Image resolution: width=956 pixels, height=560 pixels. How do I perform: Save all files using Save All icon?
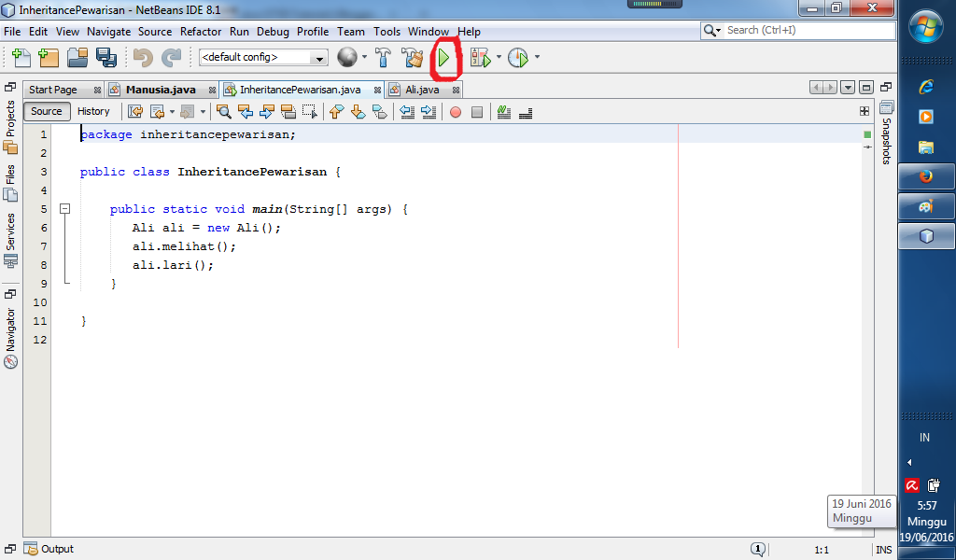click(x=105, y=57)
